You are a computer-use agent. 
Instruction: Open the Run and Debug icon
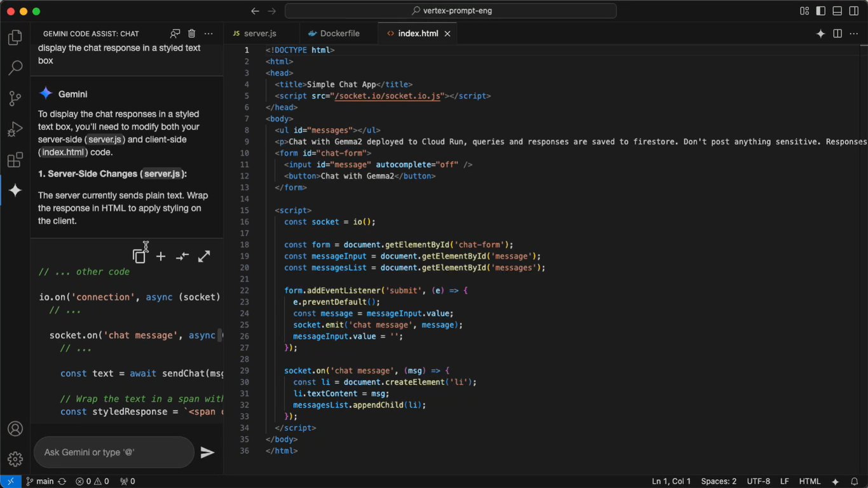[15, 129]
